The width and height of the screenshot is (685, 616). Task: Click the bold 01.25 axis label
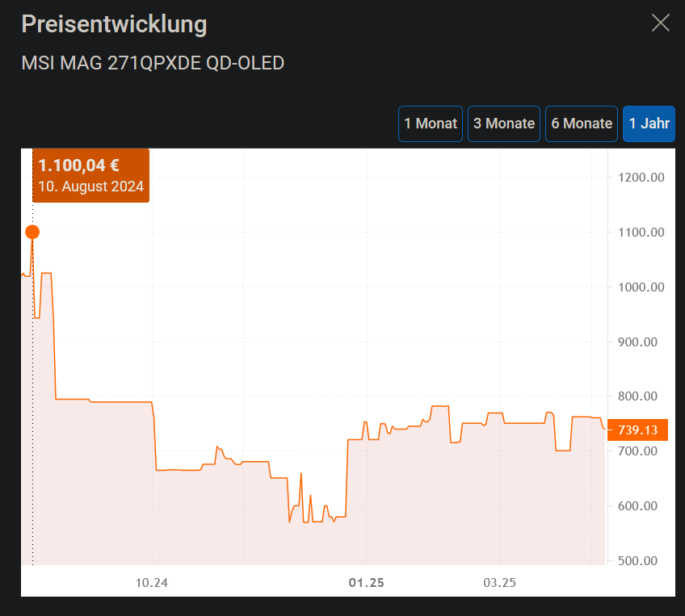click(365, 582)
